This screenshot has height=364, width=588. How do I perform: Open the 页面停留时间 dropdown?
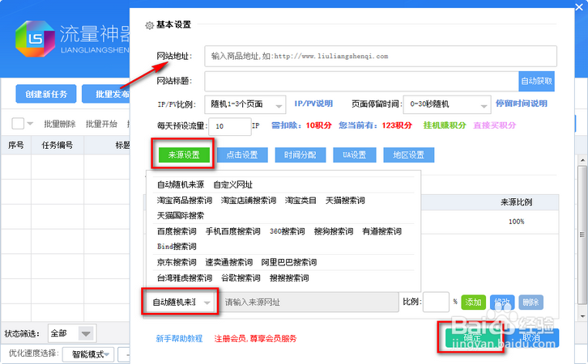[x=446, y=104]
